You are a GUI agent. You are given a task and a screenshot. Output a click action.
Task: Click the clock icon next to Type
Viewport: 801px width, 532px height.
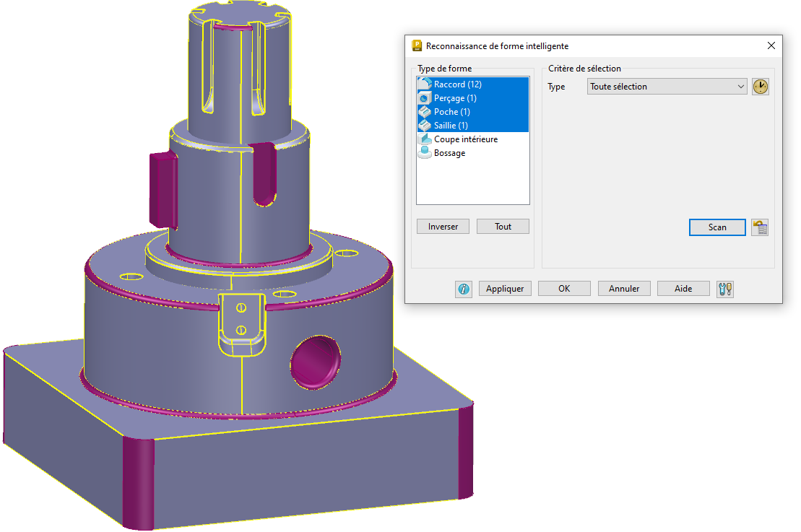pyautogui.click(x=760, y=87)
